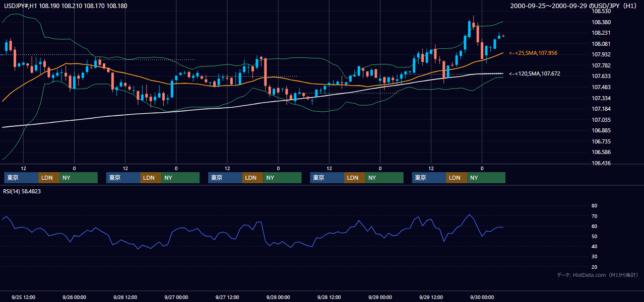644x302 pixels.
Task: Click RSI scale level 80
Action: 594,206
